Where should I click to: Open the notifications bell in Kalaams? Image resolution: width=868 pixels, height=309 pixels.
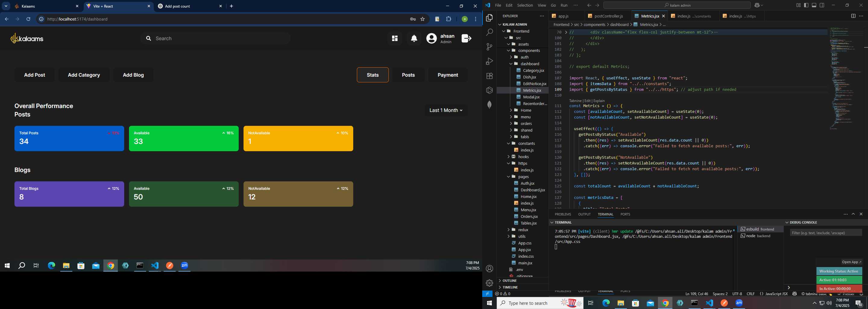click(x=414, y=38)
